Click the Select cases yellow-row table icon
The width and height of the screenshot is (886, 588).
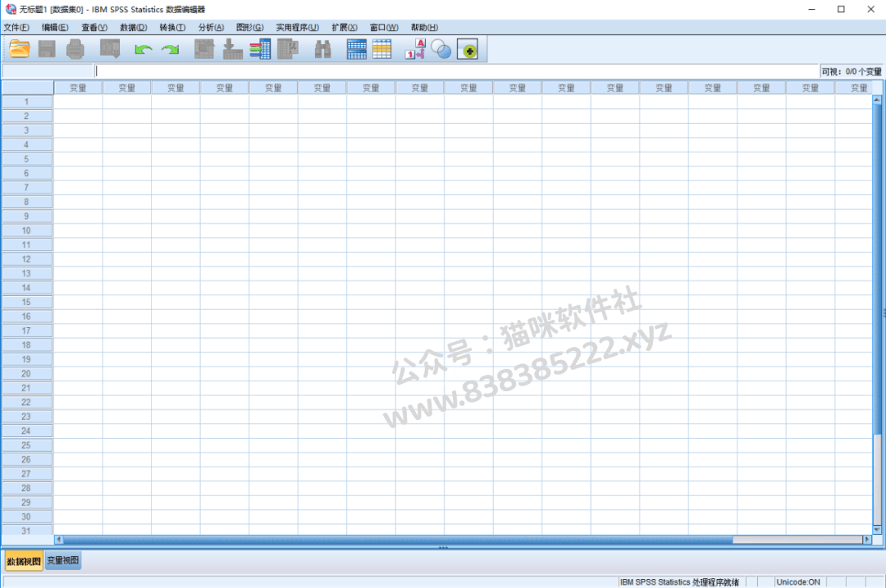[382, 50]
